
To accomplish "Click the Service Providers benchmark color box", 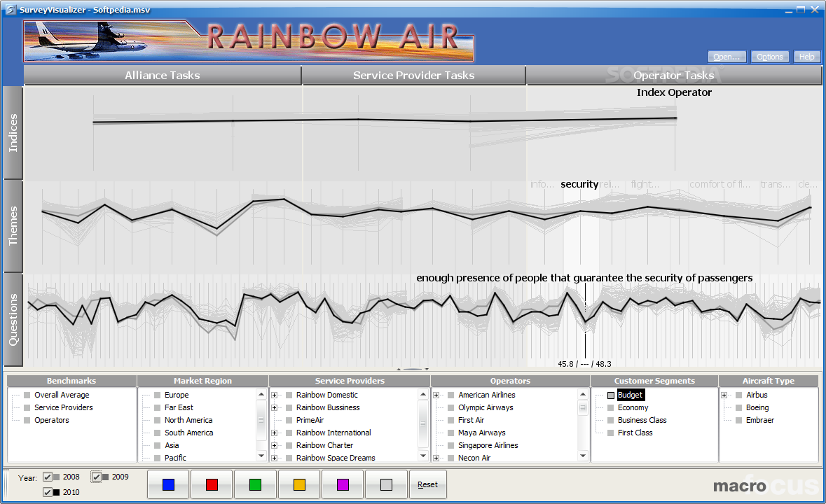I will (27, 407).
